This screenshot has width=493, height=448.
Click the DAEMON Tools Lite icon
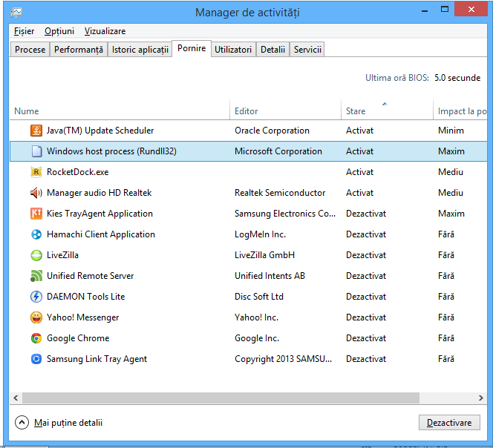coord(36,297)
